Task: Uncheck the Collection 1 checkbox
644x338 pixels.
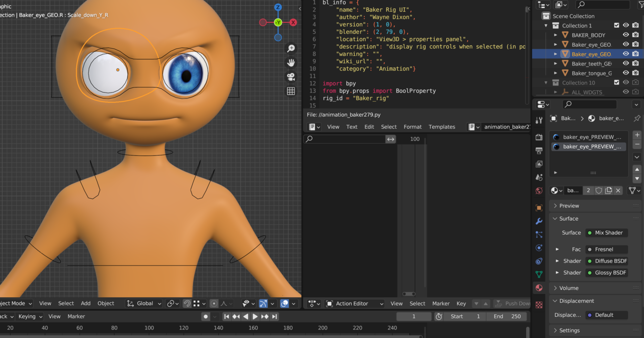Action: [x=616, y=25]
